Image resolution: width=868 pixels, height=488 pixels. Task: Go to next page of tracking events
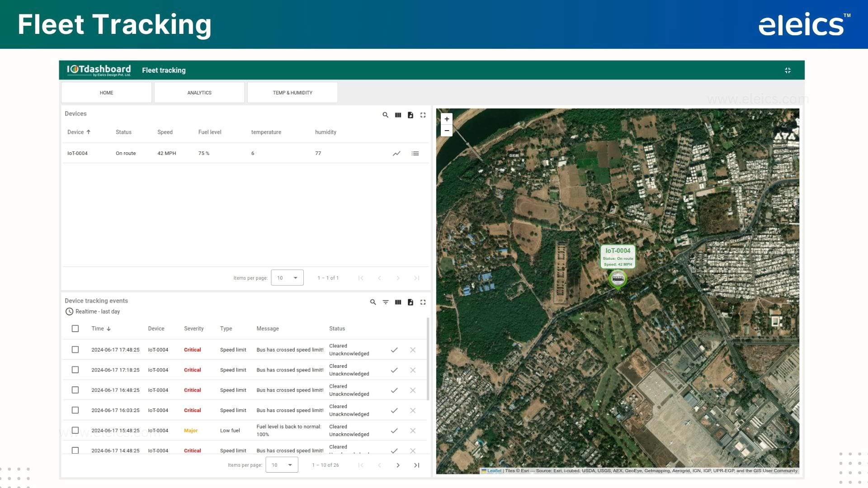[398, 465]
